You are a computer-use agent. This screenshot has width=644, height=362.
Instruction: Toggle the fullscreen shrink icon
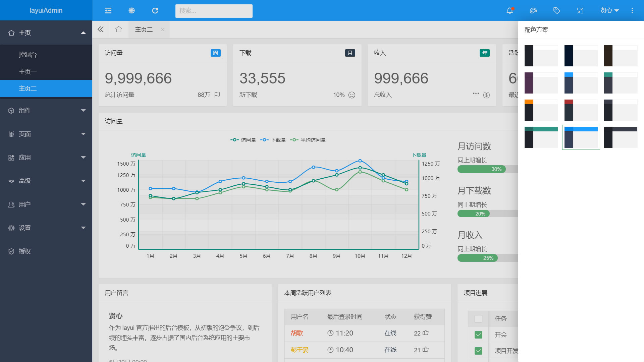tap(580, 11)
